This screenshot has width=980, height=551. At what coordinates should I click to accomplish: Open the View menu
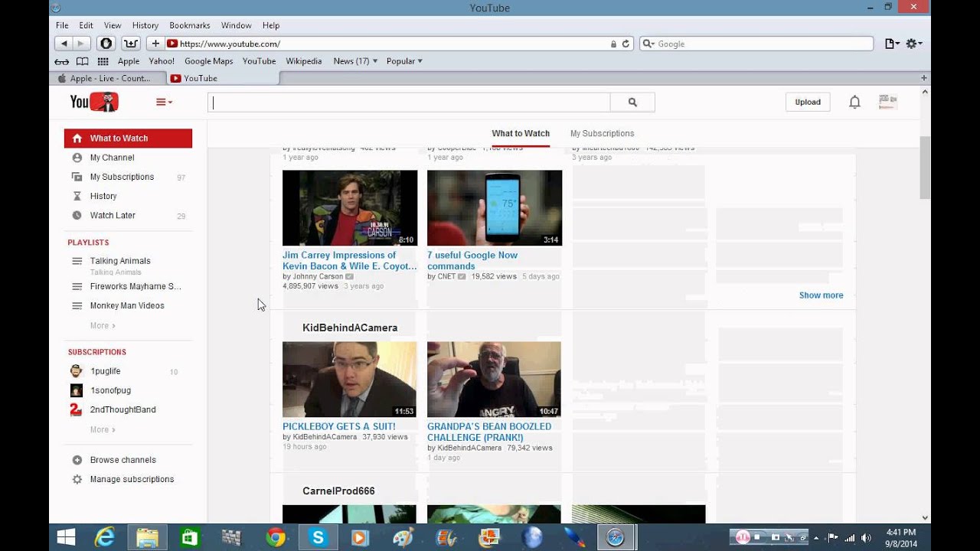click(x=113, y=25)
